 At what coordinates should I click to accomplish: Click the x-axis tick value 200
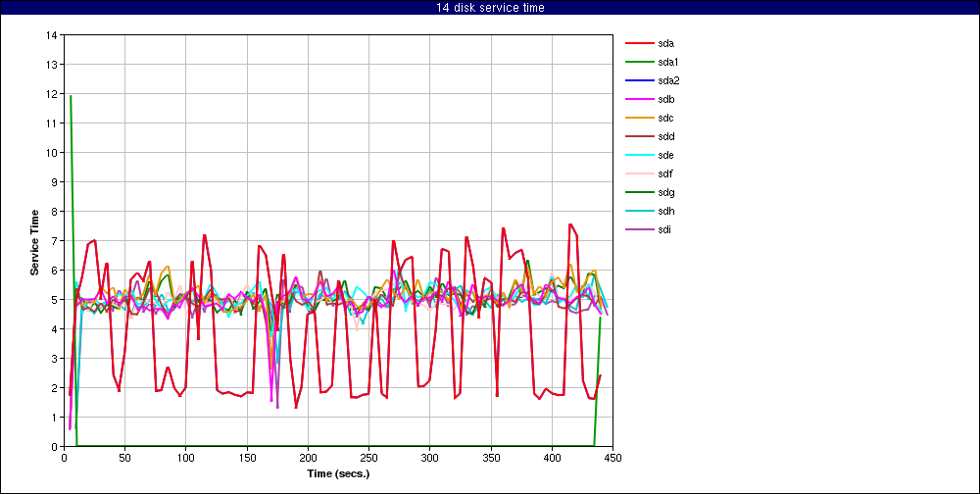tap(308, 457)
